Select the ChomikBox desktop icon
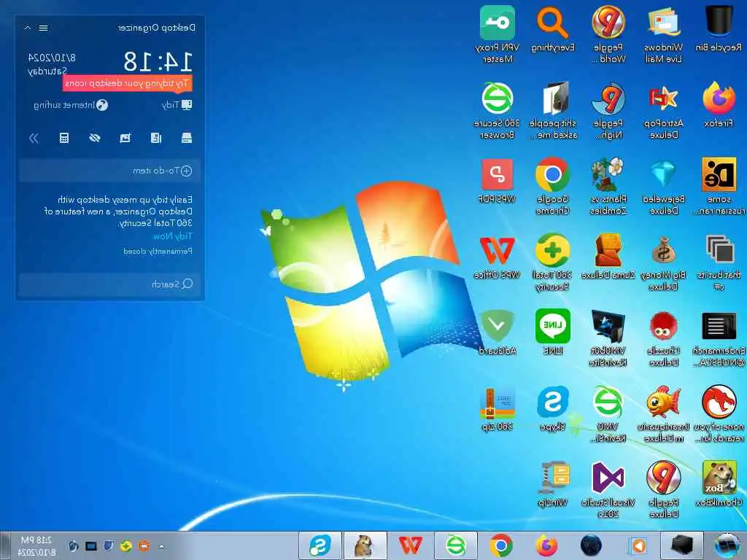This screenshot has width=747, height=560. tap(719, 484)
